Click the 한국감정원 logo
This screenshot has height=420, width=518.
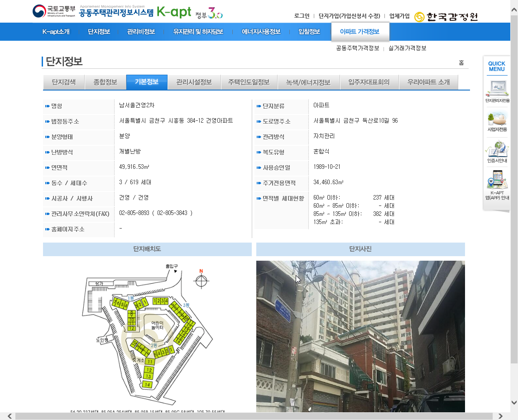[446, 17]
